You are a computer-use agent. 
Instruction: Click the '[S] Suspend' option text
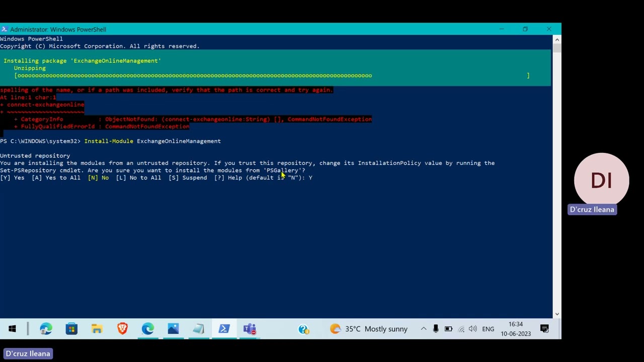coord(188,177)
